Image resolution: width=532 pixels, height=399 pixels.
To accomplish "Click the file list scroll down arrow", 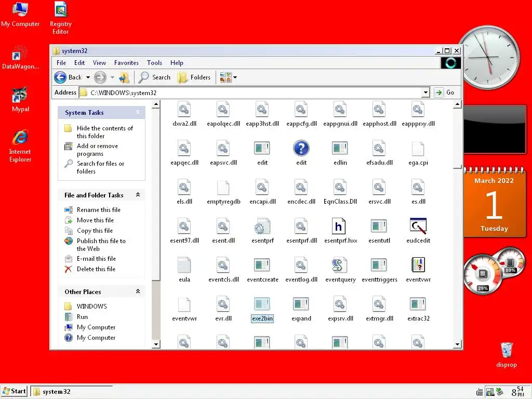I will (x=457, y=344).
